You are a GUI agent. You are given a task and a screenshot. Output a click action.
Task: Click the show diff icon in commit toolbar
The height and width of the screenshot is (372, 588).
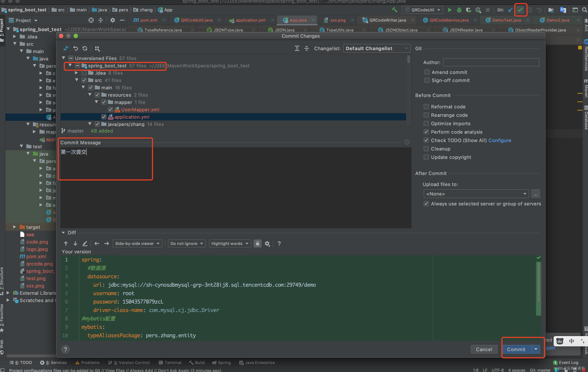[x=66, y=48]
